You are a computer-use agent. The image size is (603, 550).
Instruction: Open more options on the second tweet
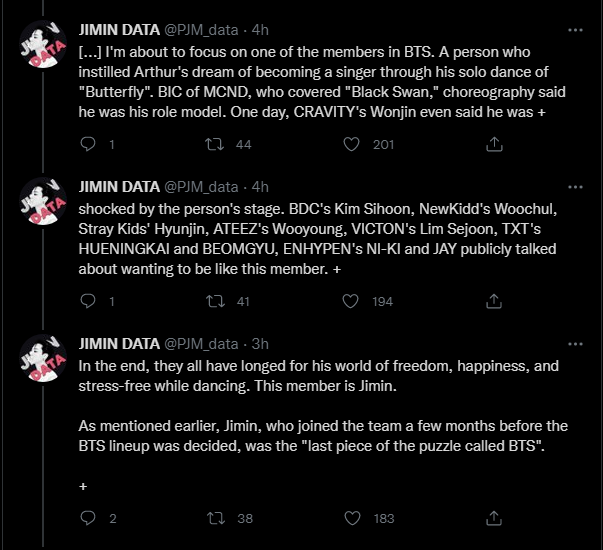(x=575, y=187)
